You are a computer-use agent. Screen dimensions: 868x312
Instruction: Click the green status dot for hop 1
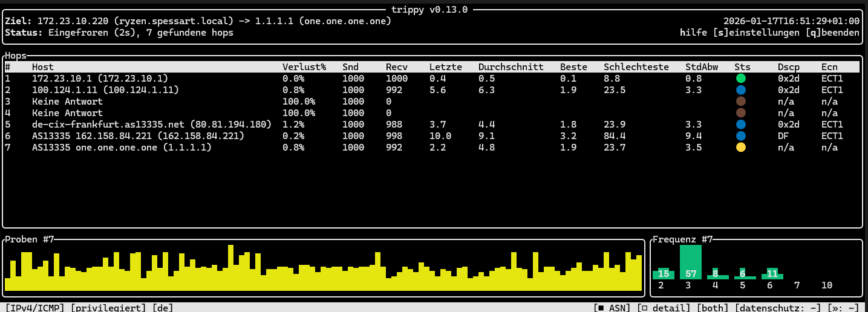pyautogui.click(x=741, y=79)
